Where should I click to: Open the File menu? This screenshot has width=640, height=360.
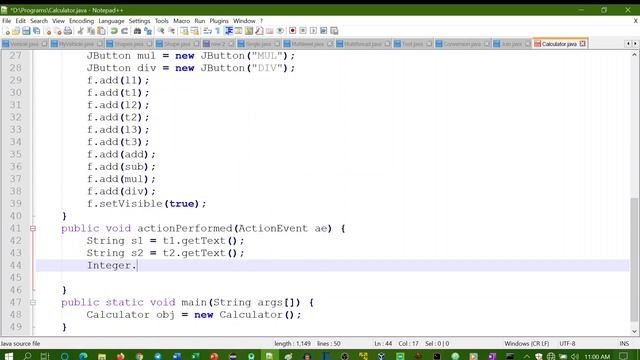point(7,21)
